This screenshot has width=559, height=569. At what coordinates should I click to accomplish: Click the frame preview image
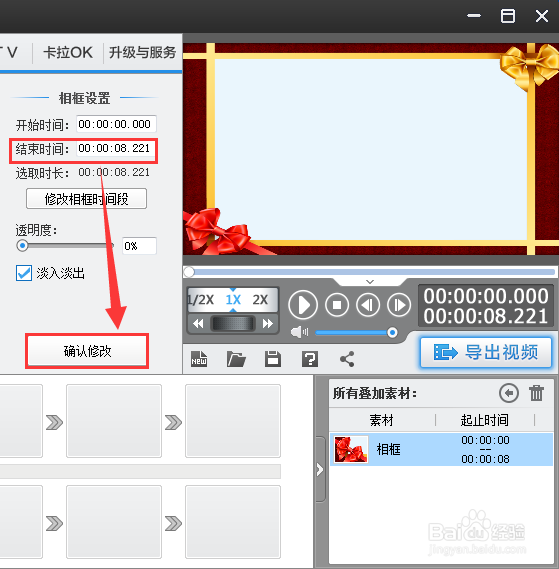tap(371, 149)
